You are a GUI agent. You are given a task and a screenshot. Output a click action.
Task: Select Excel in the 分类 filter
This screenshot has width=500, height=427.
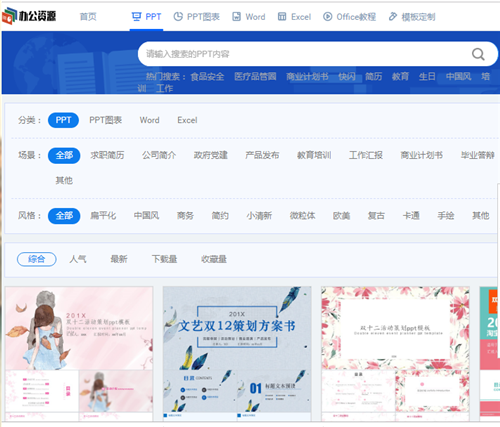tap(187, 120)
